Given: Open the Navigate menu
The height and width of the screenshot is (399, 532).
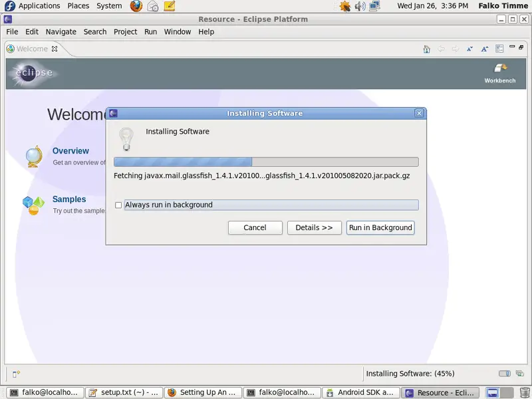Looking at the screenshot, I should [61, 32].
